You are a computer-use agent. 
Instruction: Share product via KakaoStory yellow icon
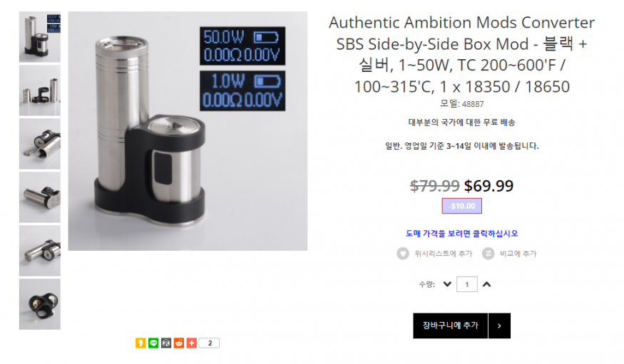pyautogui.click(x=140, y=343)
